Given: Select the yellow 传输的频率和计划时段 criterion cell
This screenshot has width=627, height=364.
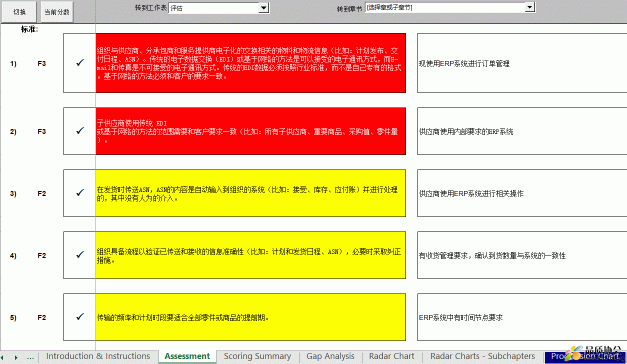Looking at the screenshot, I should [250, 317].
